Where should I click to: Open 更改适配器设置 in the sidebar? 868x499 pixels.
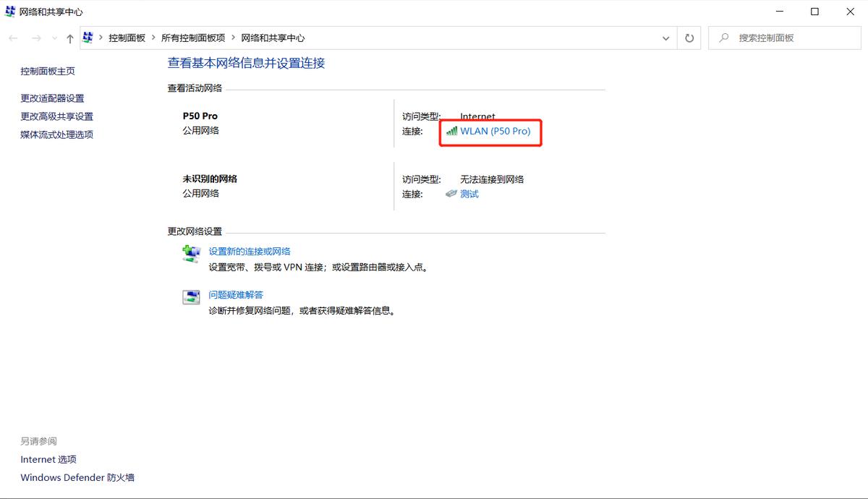53,98
